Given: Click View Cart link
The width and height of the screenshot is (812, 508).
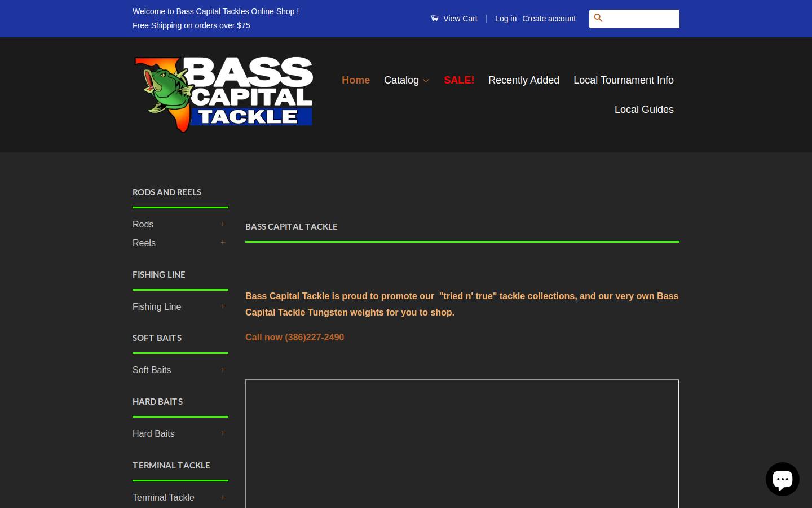Looking at the screenshot, I should point(460,19).
